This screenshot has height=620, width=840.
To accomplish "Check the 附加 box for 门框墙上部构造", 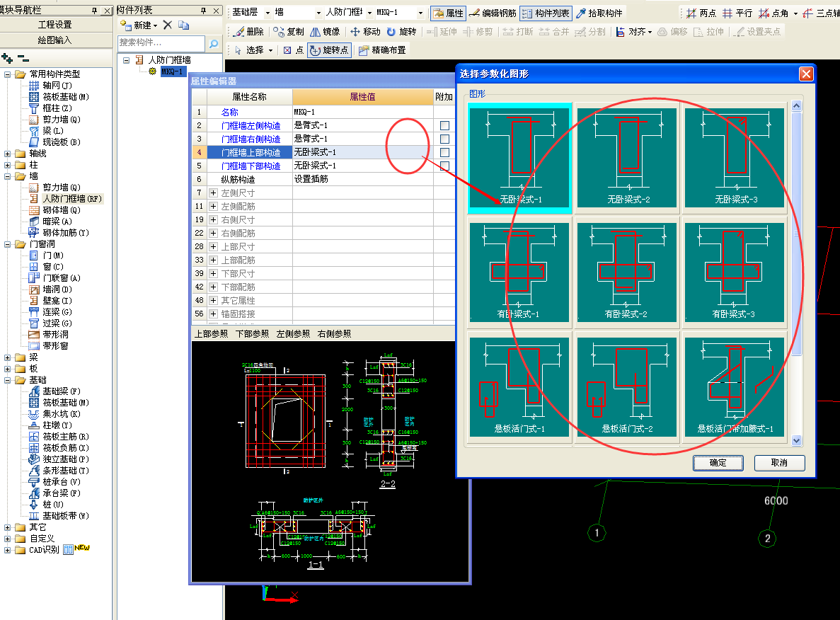I will click(x=444, y=152).
